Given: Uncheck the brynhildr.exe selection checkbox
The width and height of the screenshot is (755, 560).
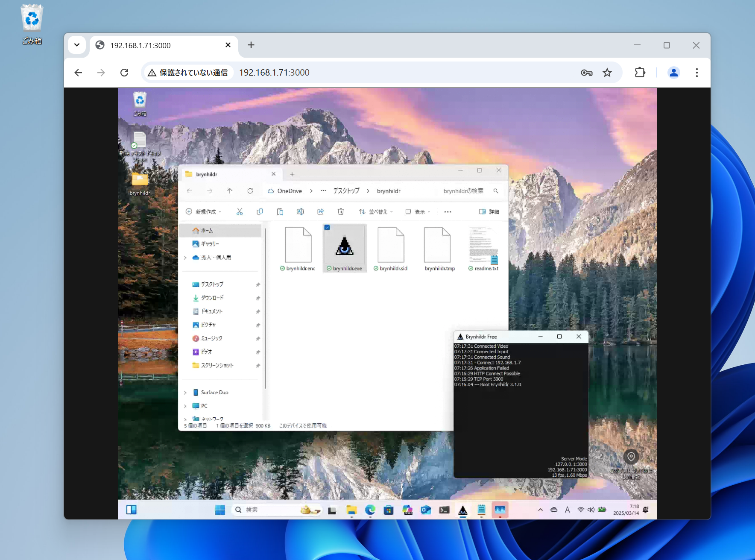Looking at the screenshot, I should [328, 228].
